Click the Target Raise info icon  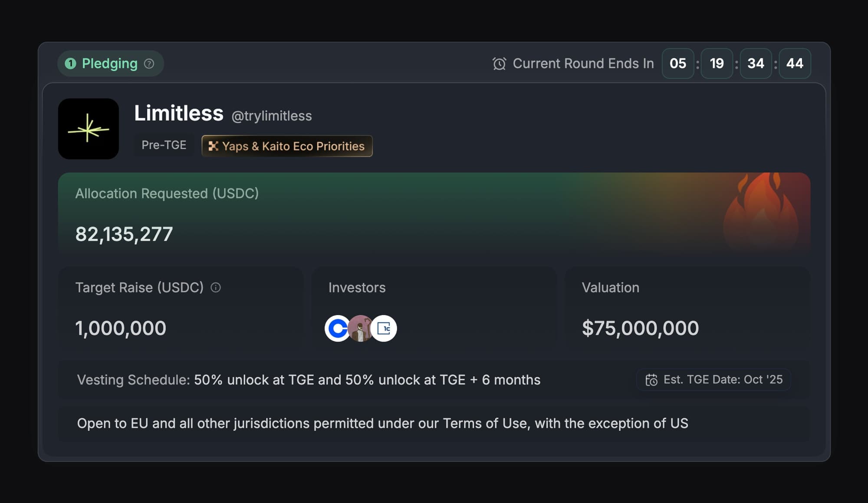coord(215,287)
